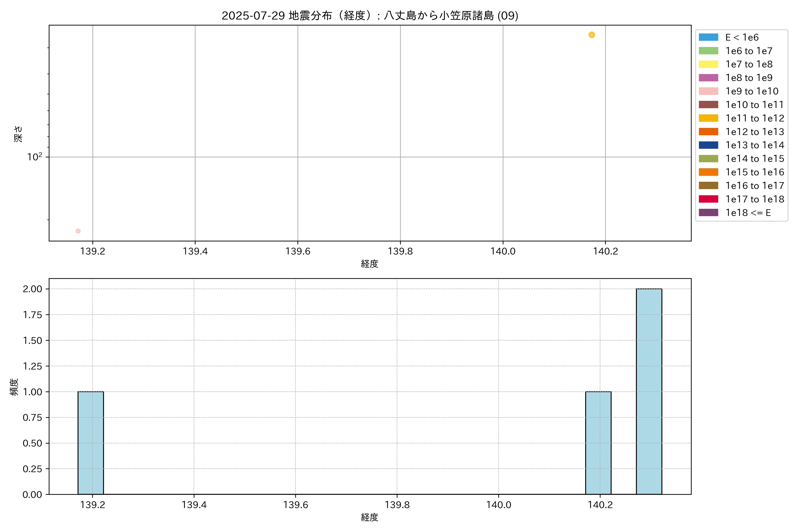
Task: Click the tallest histogram bar with frequency 2.00
Action: 649,391
